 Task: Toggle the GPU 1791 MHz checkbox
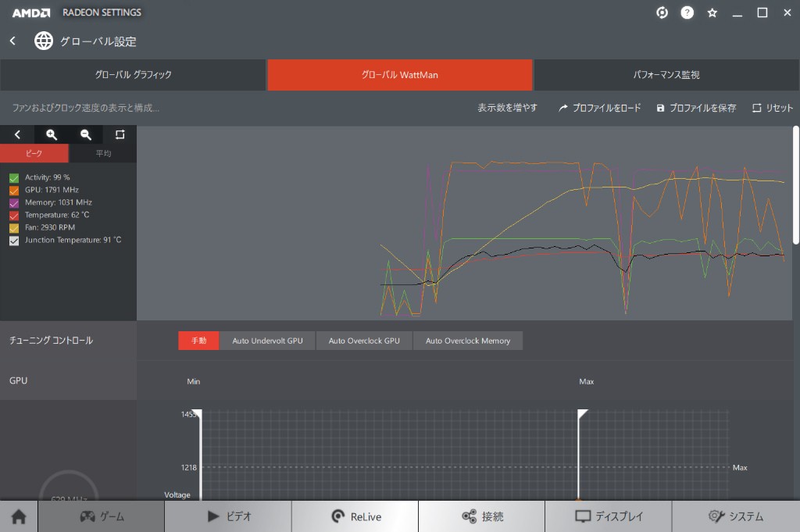click(14, 191)
